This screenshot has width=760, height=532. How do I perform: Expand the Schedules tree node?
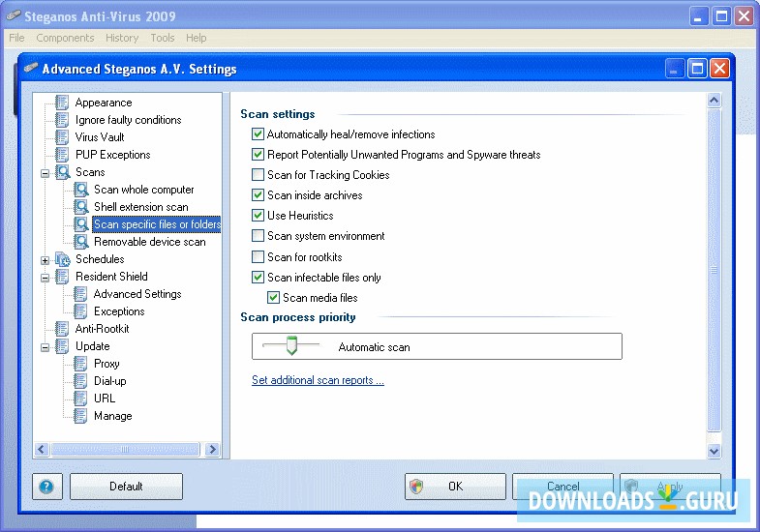coord(46,260)
